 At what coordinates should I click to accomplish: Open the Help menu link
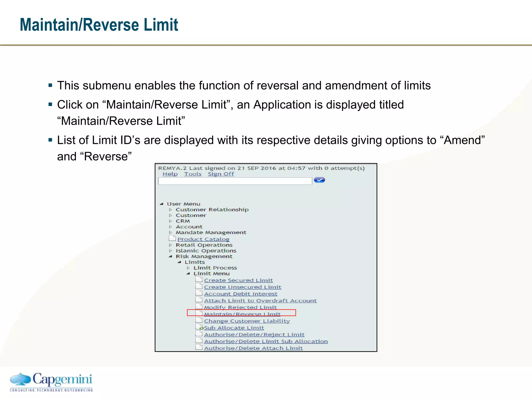coord(170,174)
